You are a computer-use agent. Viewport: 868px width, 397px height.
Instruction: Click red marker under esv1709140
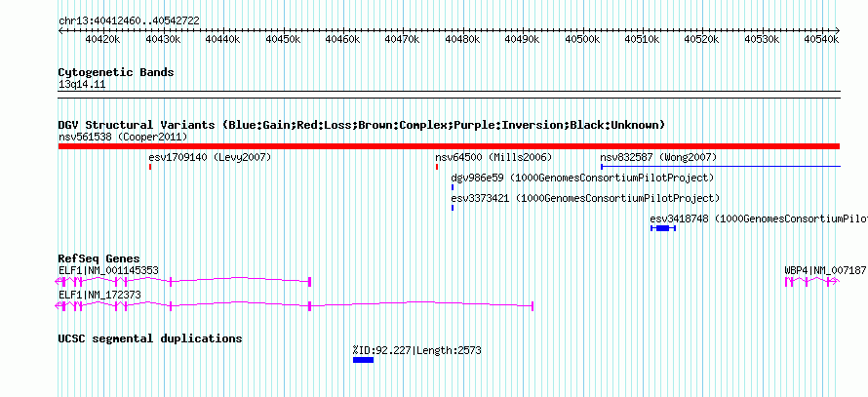[x=150, y=167]
